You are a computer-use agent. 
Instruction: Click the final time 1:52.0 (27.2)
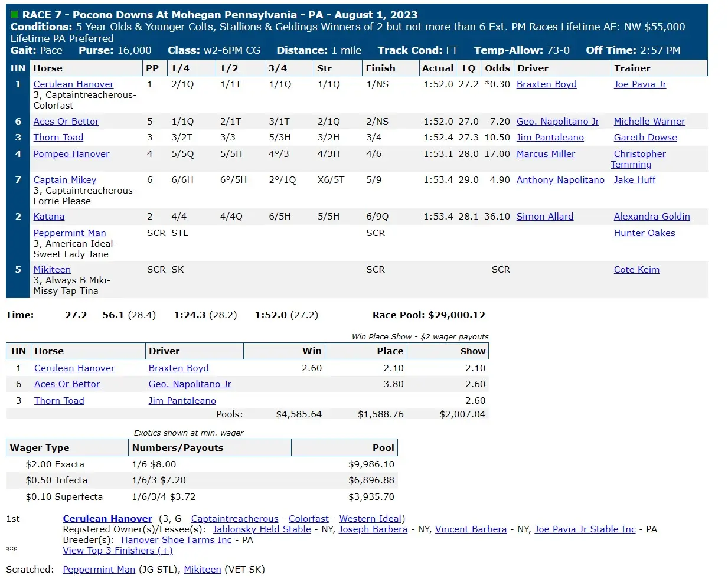pos(286,315)
